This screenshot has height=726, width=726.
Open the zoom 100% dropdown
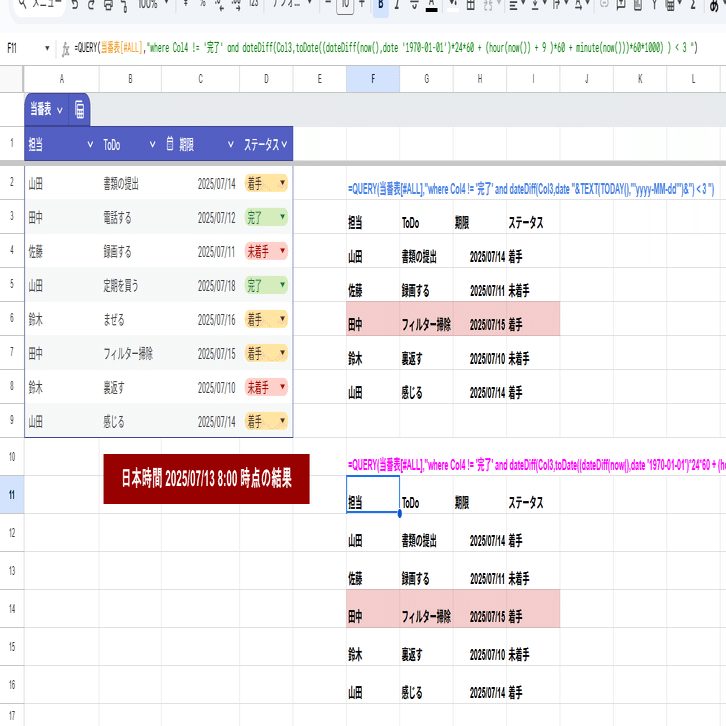(x=153, y=5)
